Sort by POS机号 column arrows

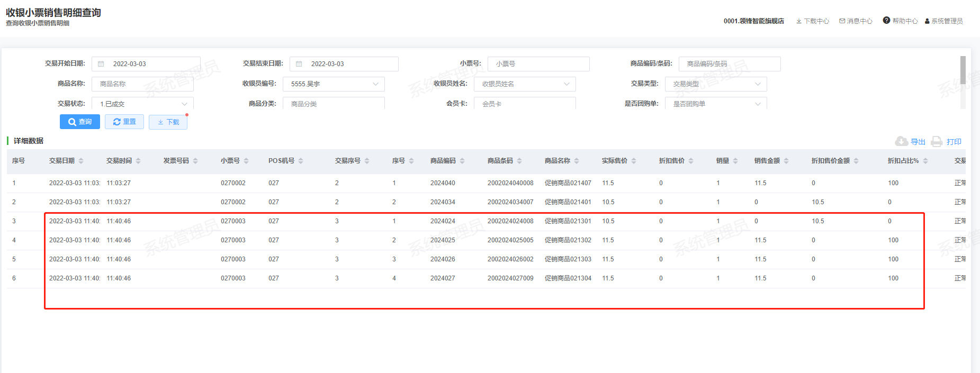(301, 161)
